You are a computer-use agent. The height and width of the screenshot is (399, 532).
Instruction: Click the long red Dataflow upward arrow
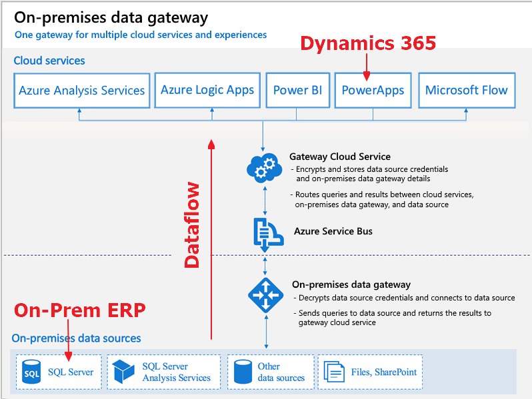pos(211,240)
